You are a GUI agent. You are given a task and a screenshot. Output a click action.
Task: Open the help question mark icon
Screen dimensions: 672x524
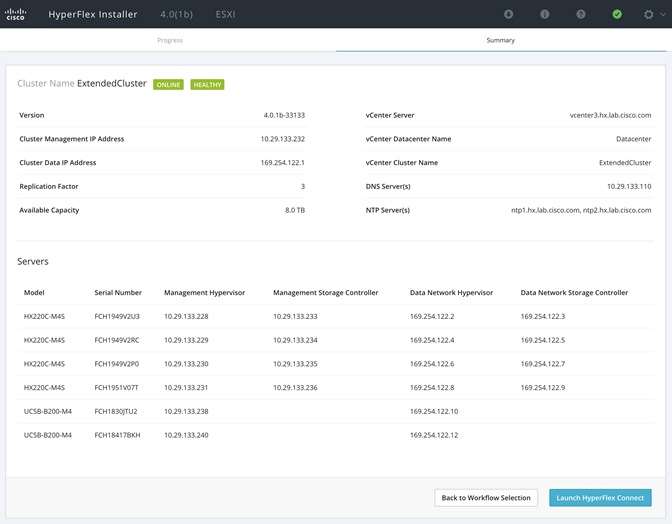click(x=581, y=14)
